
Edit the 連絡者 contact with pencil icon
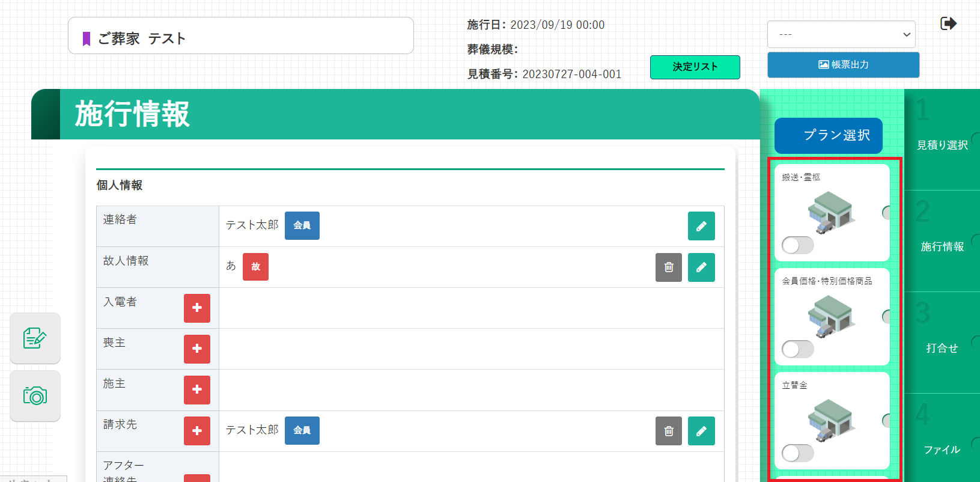701,226
